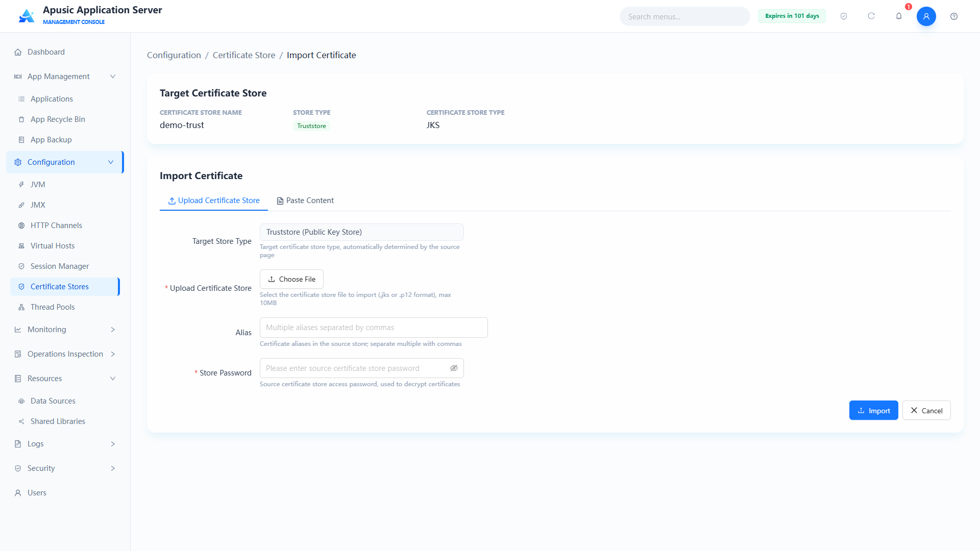This screenshot has height=551, width=980.
Task: Open HTTP Channels item
Action: click(x=65, y=226)
